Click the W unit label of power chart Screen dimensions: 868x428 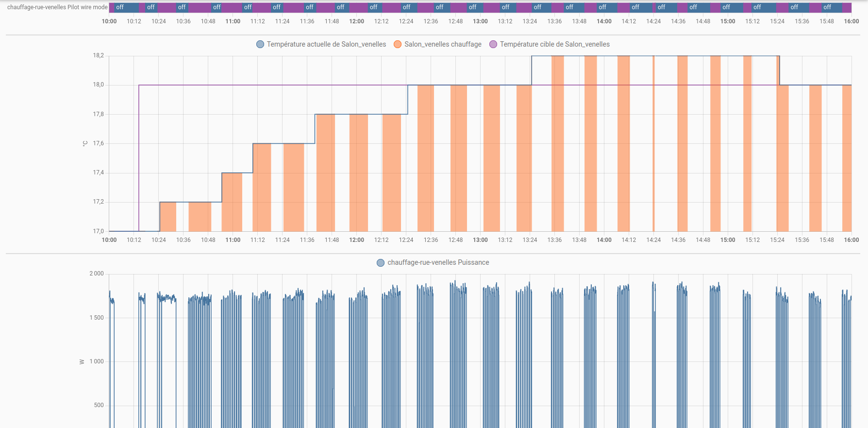(x=82, y=362)
